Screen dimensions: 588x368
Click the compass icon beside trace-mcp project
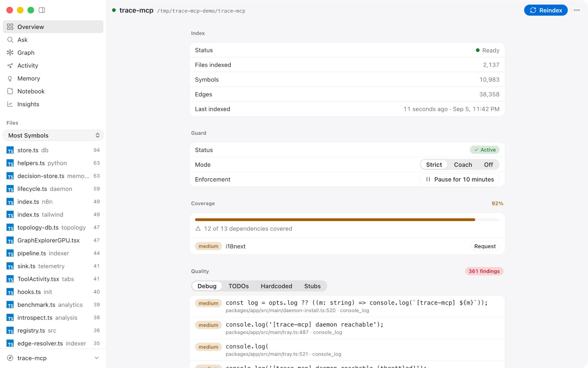[10, 358]
